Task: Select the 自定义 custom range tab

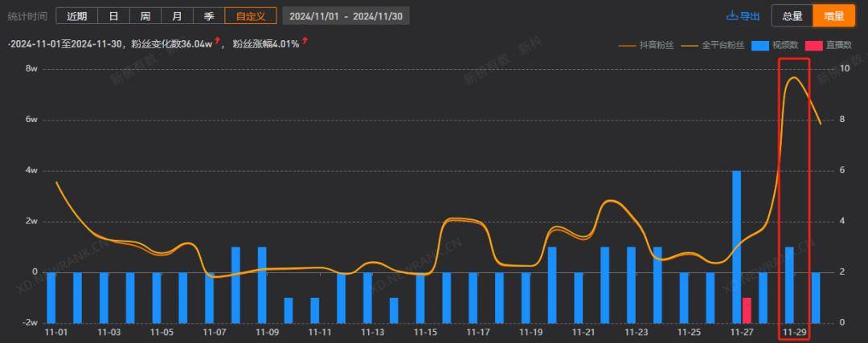Action: click(x=251, y=16)
